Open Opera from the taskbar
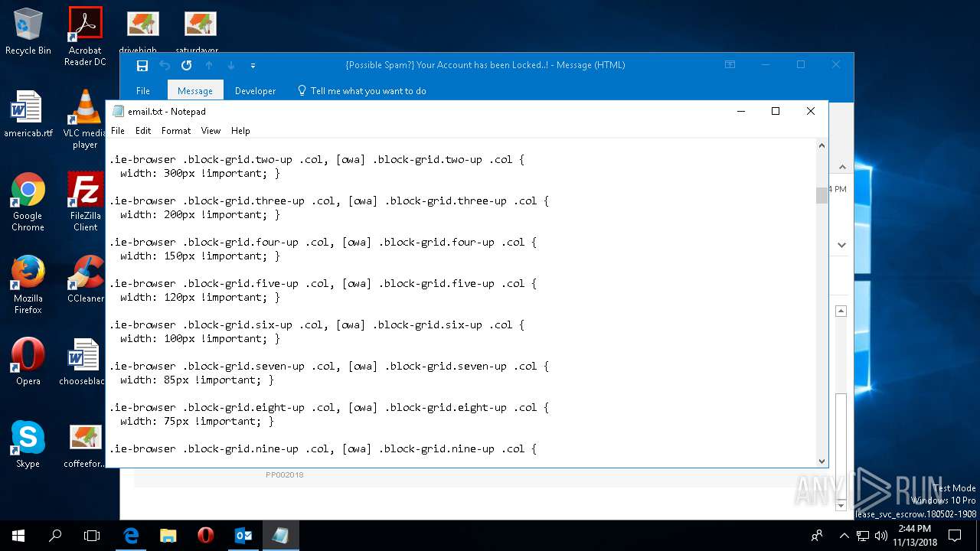Image resolution: width=980 pixels, height=551 pixels. point(205,536)
